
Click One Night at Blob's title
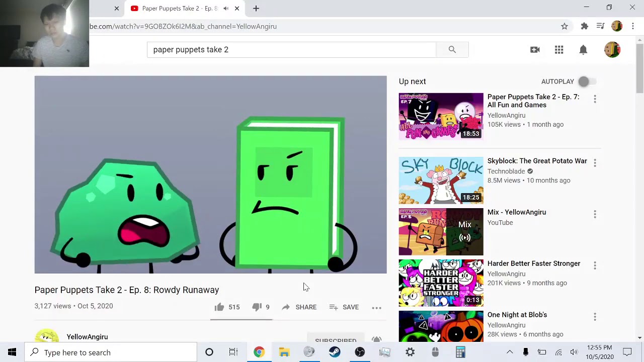click(x=517, y=315)
